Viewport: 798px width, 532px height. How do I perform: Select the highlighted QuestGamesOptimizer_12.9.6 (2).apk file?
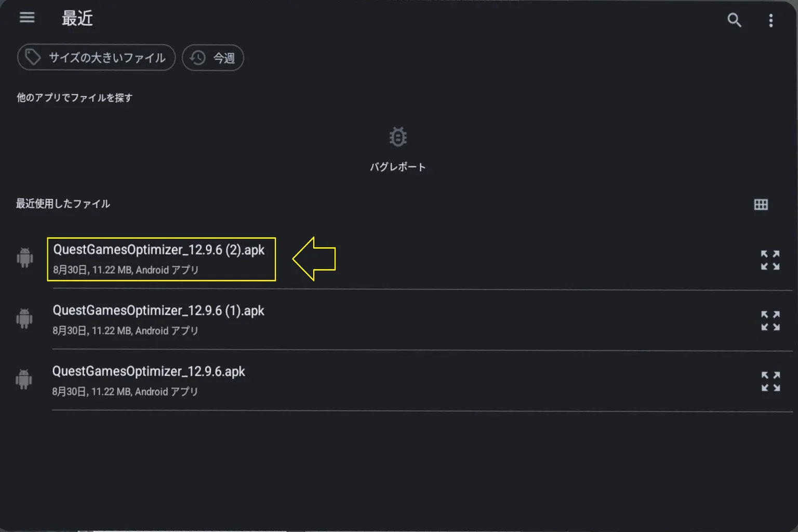159,259
